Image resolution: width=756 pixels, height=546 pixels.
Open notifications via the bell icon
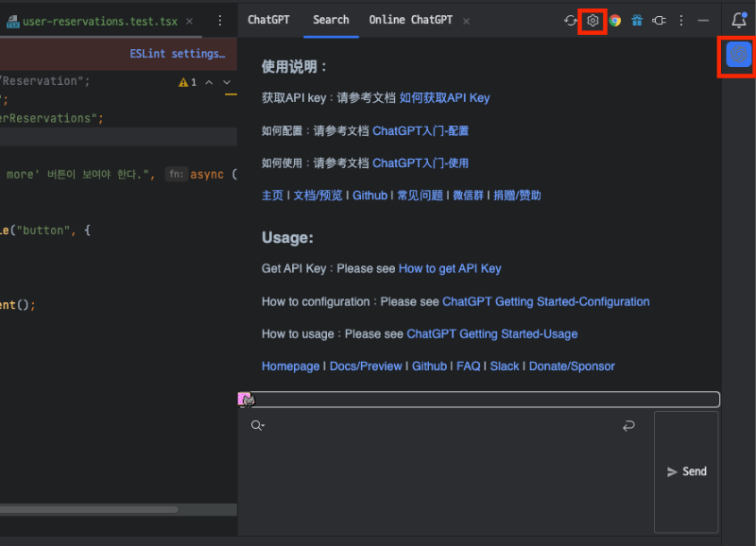pos(737,20)
